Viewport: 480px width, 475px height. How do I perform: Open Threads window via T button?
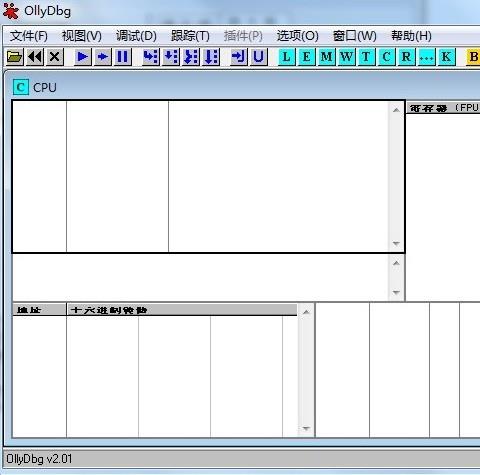[x=366, y=57]
